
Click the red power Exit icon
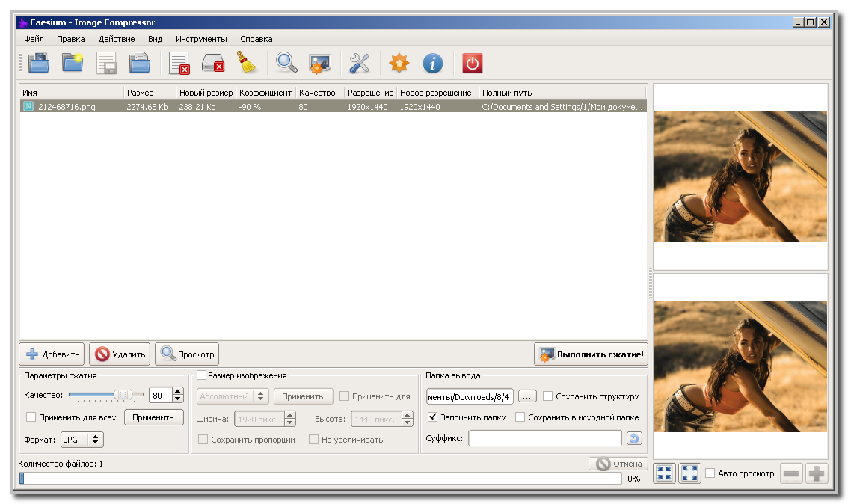point(472,63)
